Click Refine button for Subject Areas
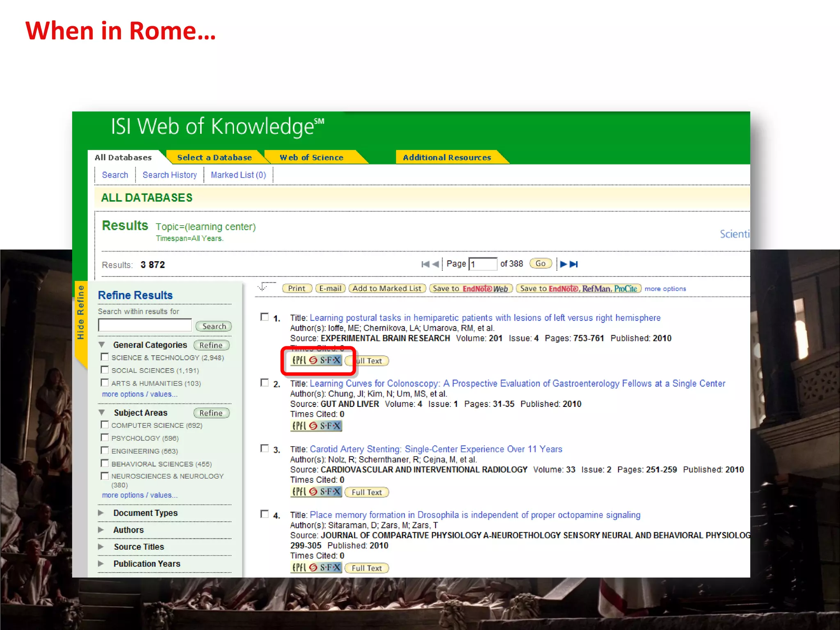 211,413
